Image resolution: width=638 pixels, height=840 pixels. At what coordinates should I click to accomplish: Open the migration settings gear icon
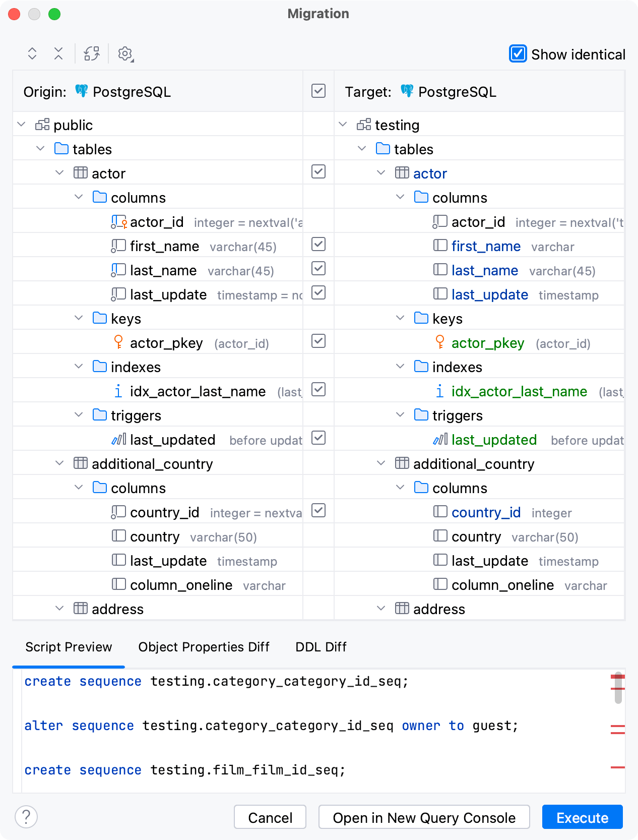[125, 53]
